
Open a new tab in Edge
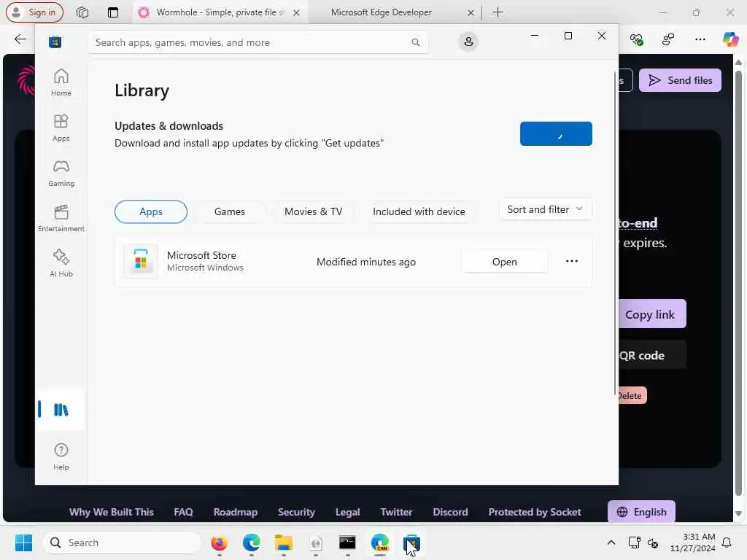click(498, 12)
